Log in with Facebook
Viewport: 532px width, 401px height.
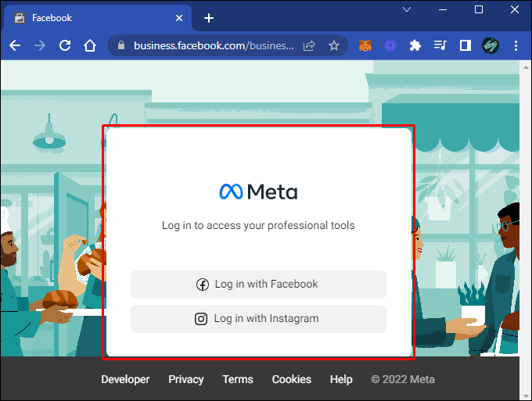coord(258,285)
